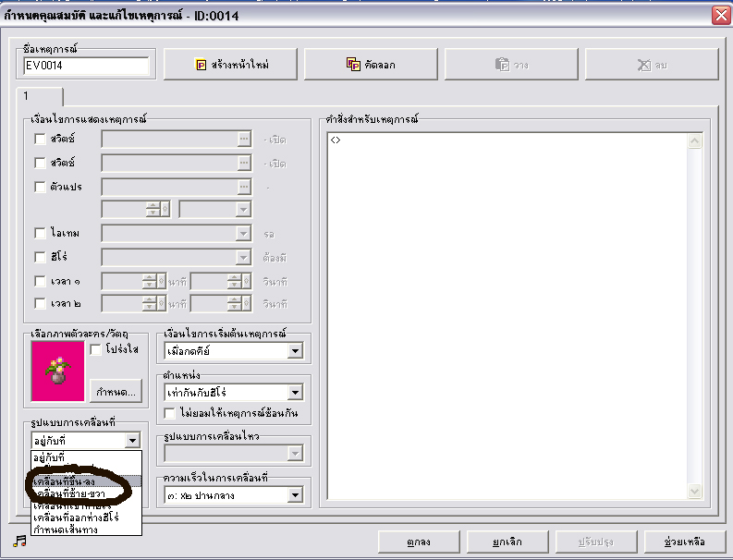
Task: Toggle the โปร่งใส transparent checkbox
Action: pyautogui.click(x=95, y=349)
